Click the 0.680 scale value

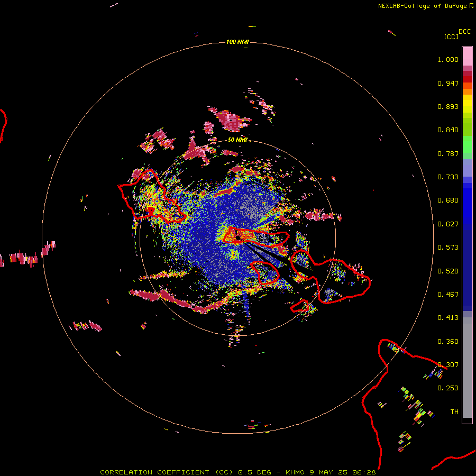click(x=448, y=200)
